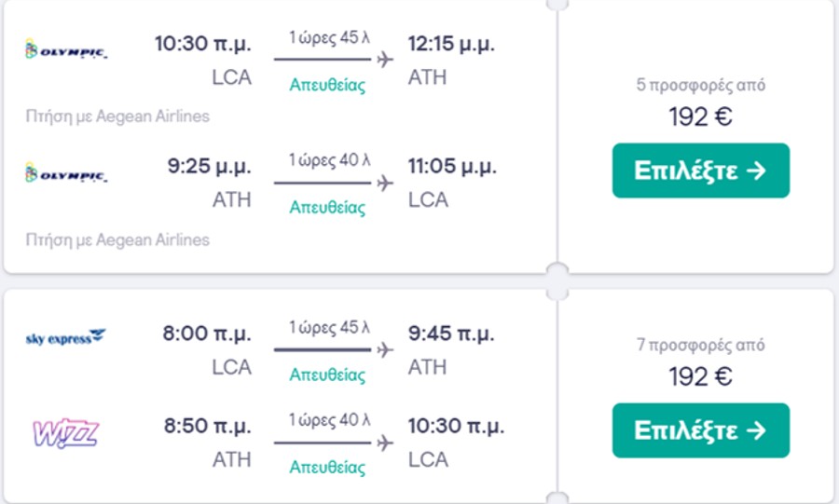Viewport: 839px width, 504px height.
Task: Click Απευθείας label on the Wizz flight
Action: click(x=327, y=467)
